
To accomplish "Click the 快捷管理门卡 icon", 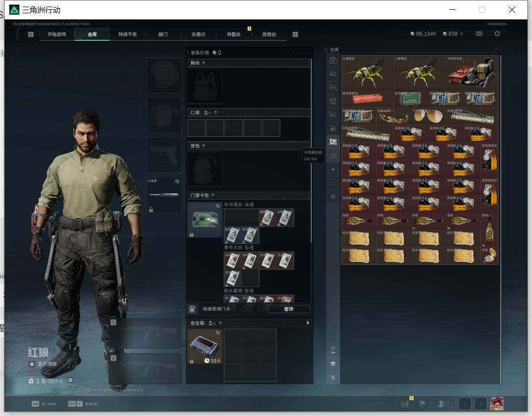I will pyautogui.click(x=192, y=309).
